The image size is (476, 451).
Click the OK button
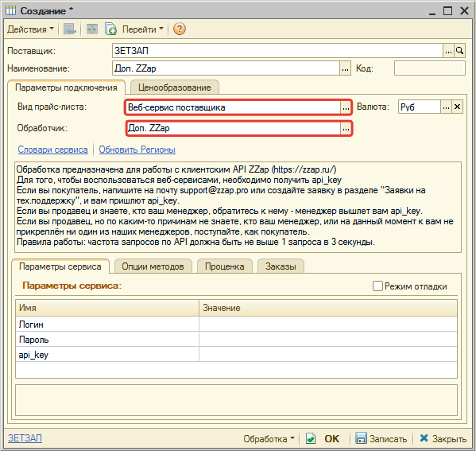pyautogui.click(x=332, y=438)
